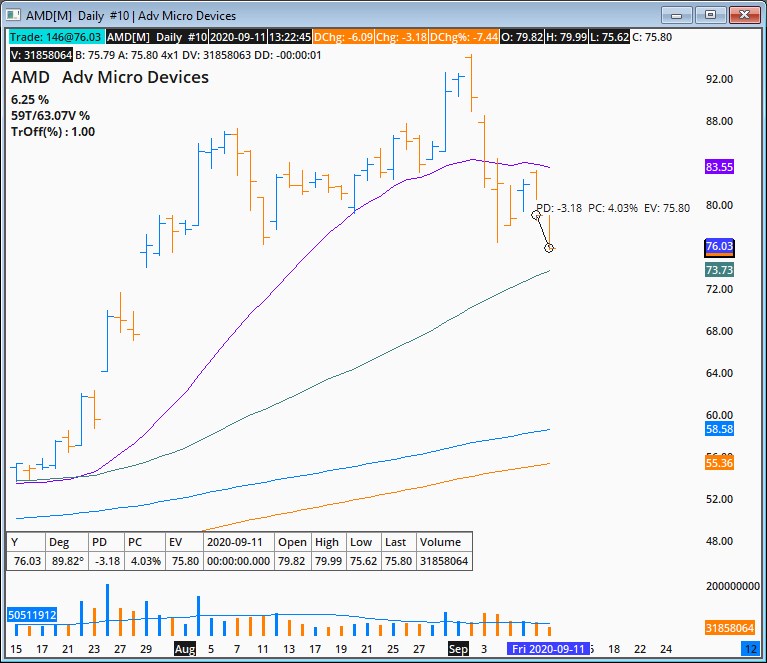Click the 200000000 volume scale label
The width and height of the screenshot is (767, 663).
733,586
